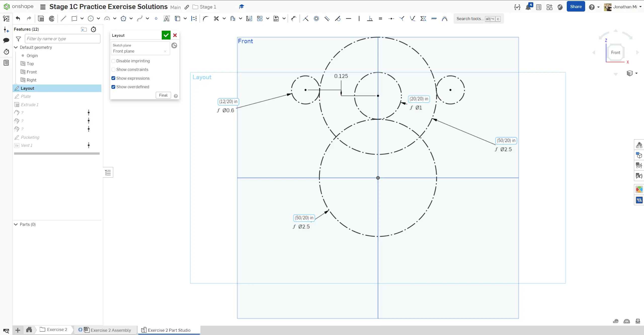Select the Line sketch tool
644x335 pixels.
tap(63, 18)
